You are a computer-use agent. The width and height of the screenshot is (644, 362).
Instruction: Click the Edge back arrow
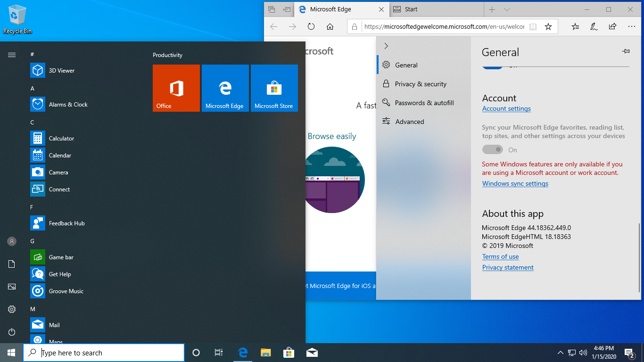point(273,27)
